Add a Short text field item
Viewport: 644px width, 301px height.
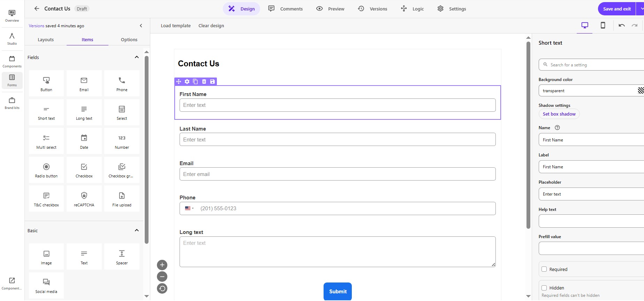click(x=46, y=112)
